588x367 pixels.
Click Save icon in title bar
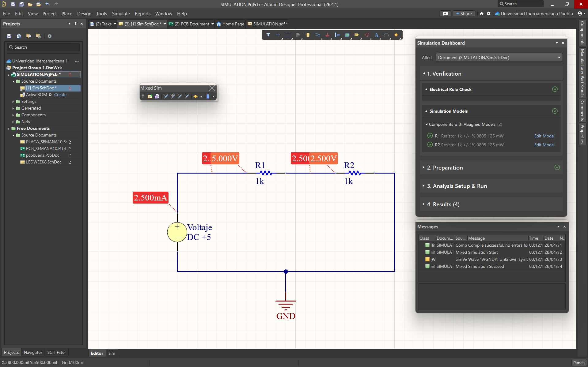(x=13, y=4)
